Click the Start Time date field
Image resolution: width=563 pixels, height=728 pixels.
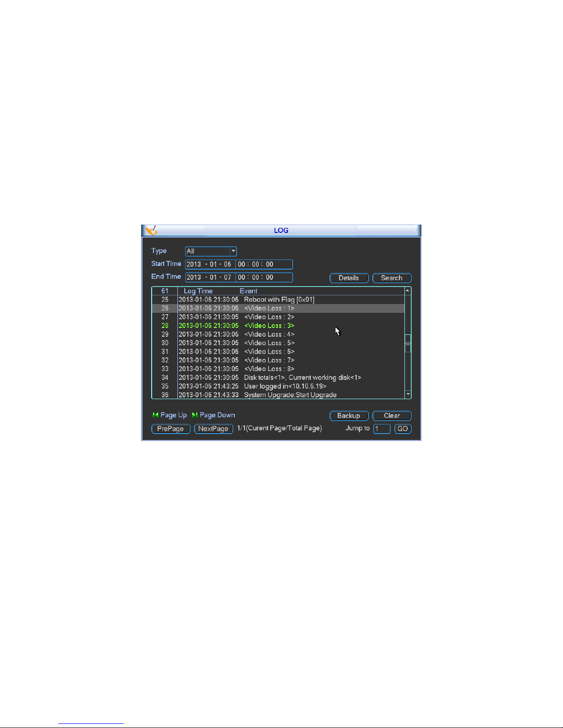click(x=210, y=265)
